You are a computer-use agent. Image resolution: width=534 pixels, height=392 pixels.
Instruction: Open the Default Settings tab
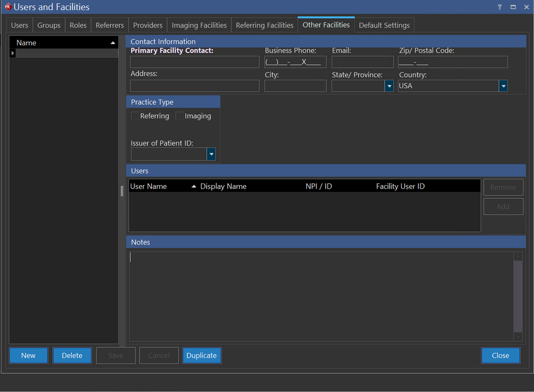[384, 25]
